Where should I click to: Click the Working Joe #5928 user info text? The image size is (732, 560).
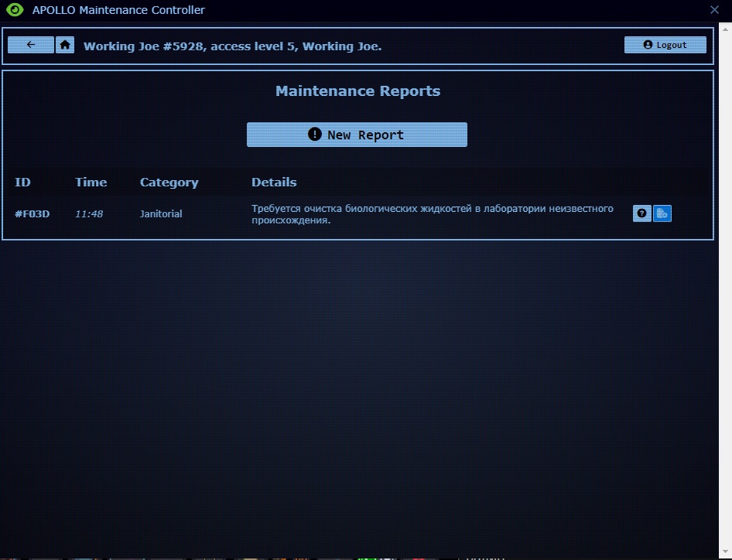[x=232, y=46]
